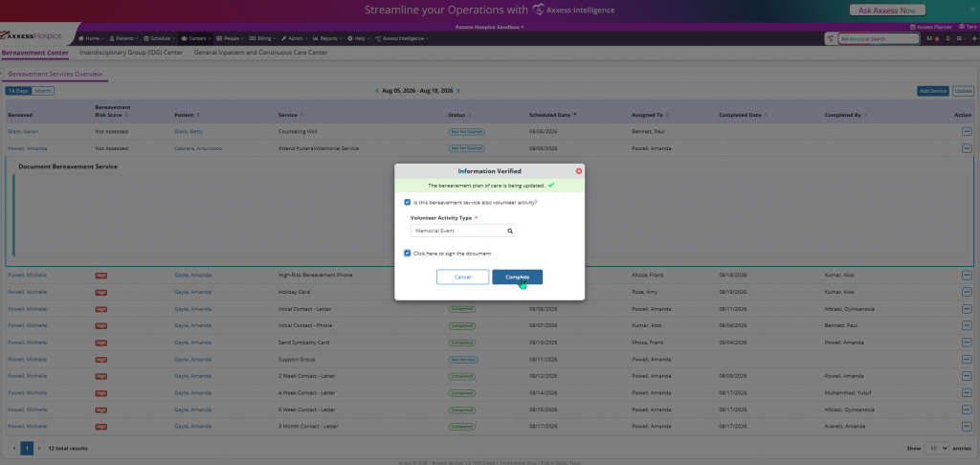Click the search icon in Volunteer Activity Type
The height and width of the screenshot is (465, 980).
(x=510, y=231)
